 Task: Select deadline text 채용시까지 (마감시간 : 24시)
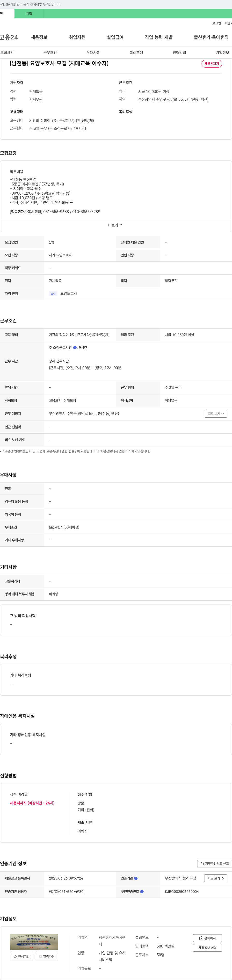[32, 803]
